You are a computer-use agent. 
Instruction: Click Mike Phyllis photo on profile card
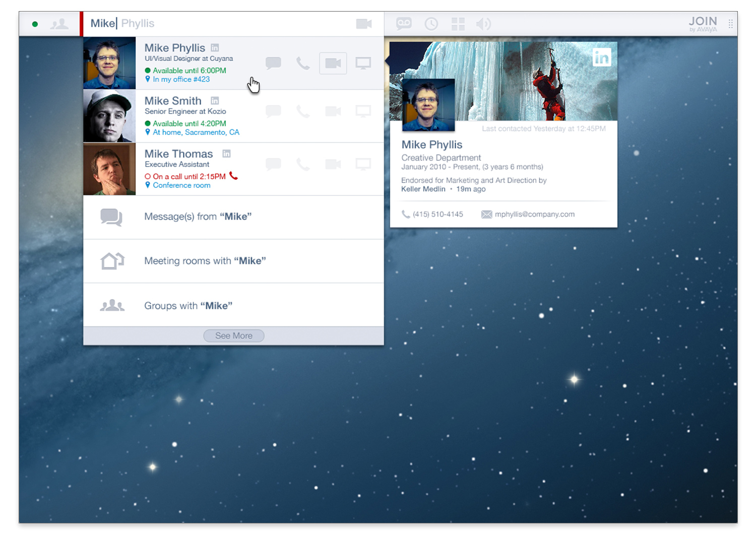pos(428,105)
